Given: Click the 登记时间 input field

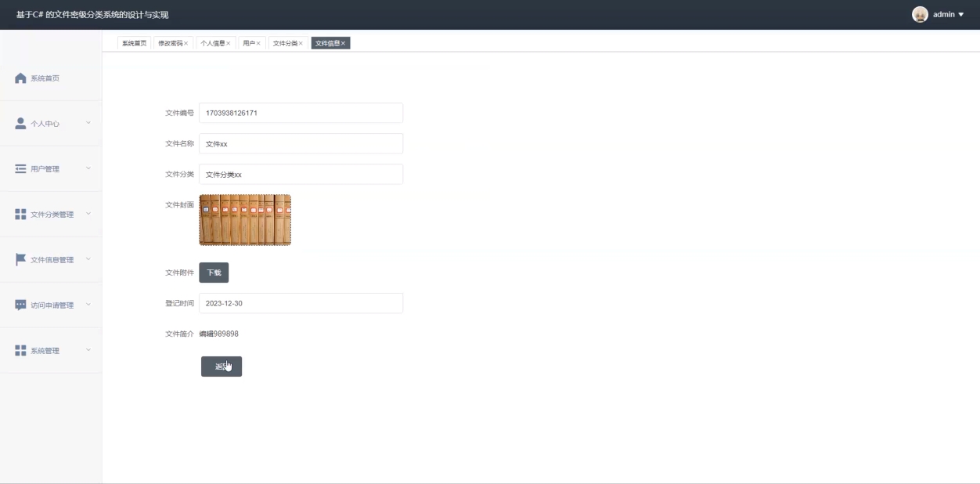Looking at the screenshot, I should tap(301, 303).
